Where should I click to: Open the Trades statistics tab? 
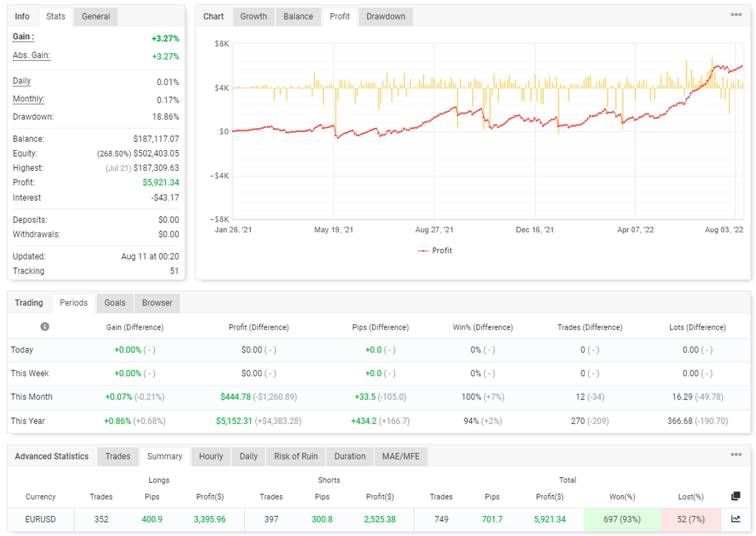coord(117,456)
